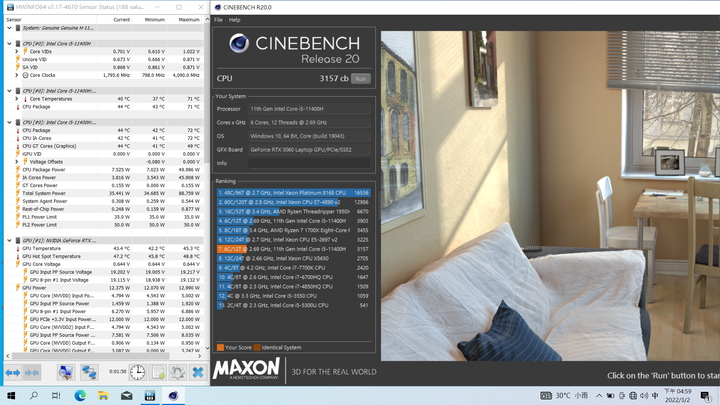The height and width of the screenshot is (405, 720).
Task: Click the Current column header
Action: tap(122, 20)
